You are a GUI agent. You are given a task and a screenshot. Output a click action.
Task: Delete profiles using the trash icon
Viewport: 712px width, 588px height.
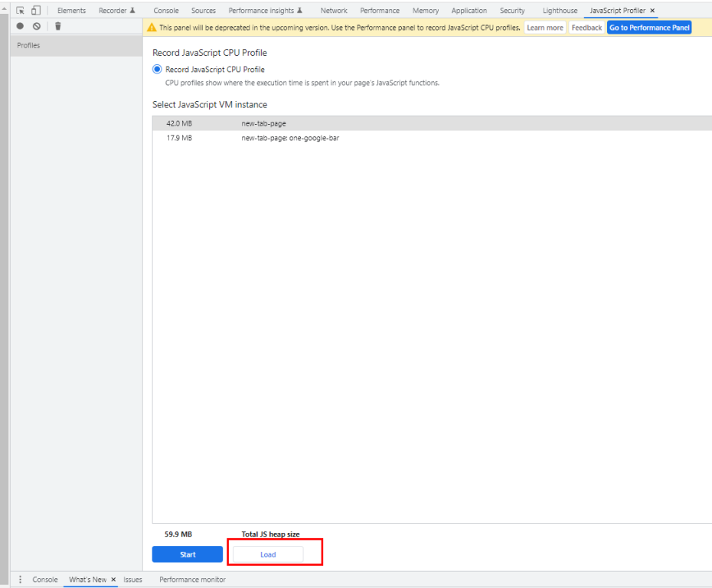click(x=57, y=25)
